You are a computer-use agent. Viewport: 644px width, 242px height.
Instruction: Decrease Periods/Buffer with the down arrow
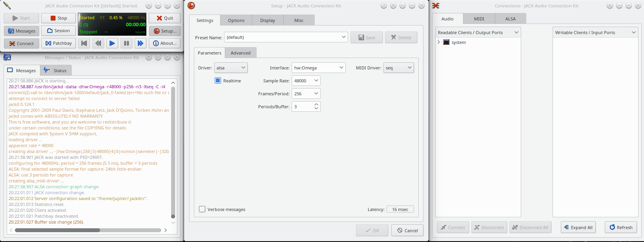tap(316, 109)
